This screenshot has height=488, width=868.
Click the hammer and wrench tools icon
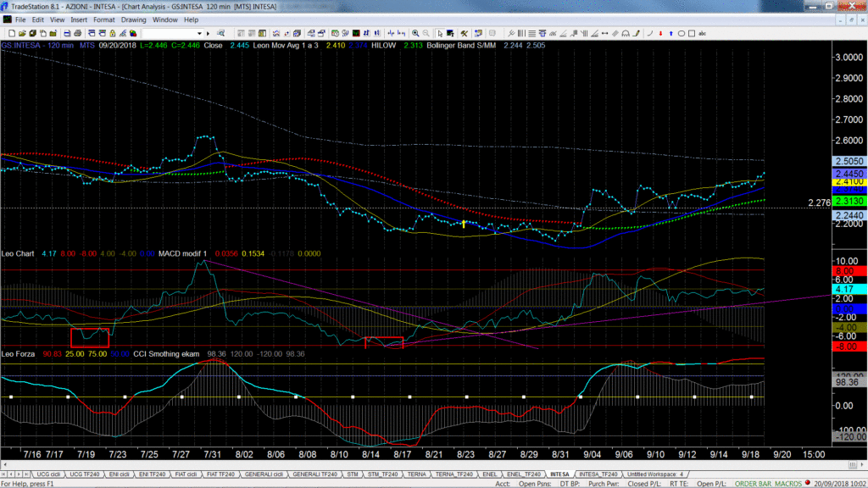[464, 33]
